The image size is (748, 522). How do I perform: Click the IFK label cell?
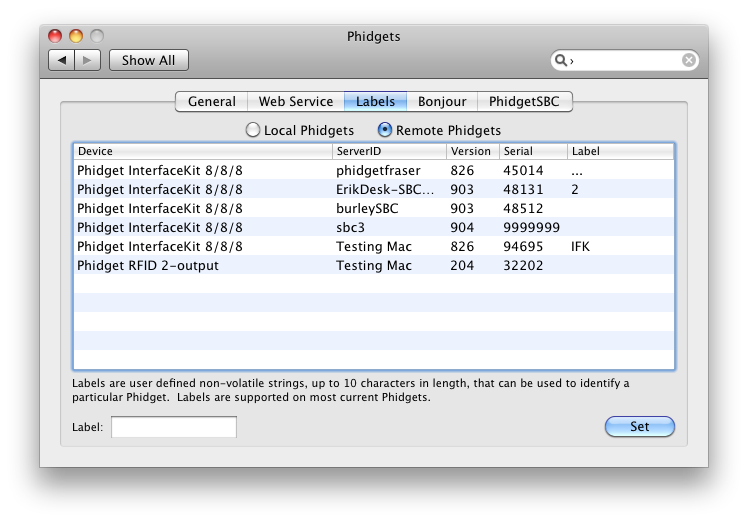tap(580, 247)
